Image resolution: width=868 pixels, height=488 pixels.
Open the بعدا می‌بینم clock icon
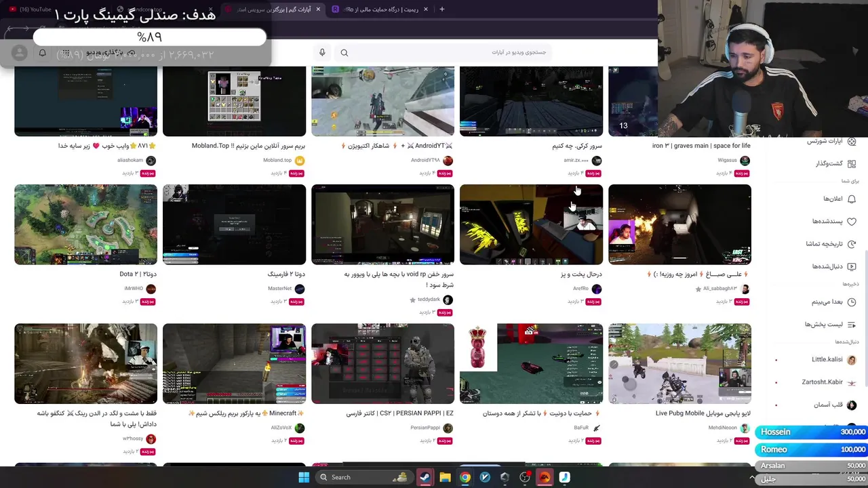coord(852,302)
